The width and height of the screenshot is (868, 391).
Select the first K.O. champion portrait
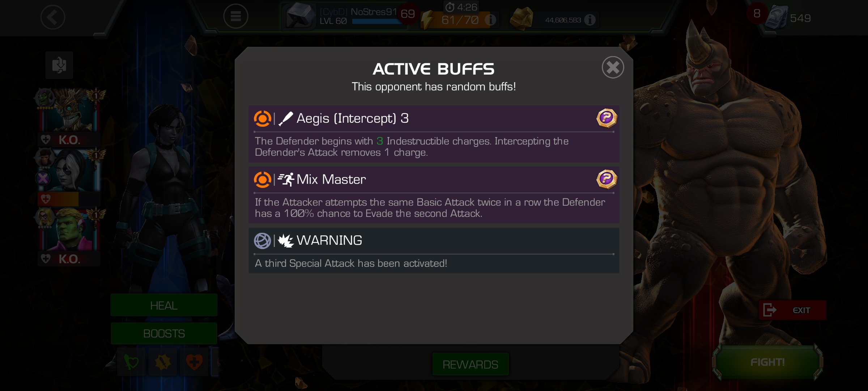(69, 116)
